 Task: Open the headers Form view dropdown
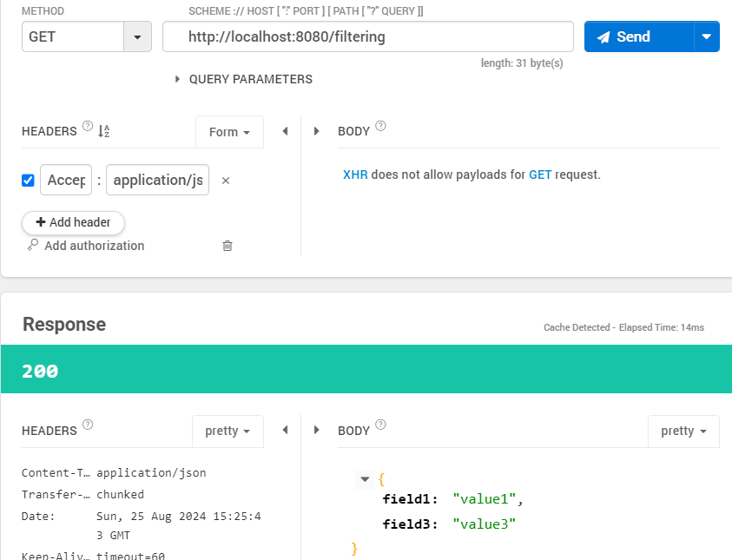[x=229, y=132]
